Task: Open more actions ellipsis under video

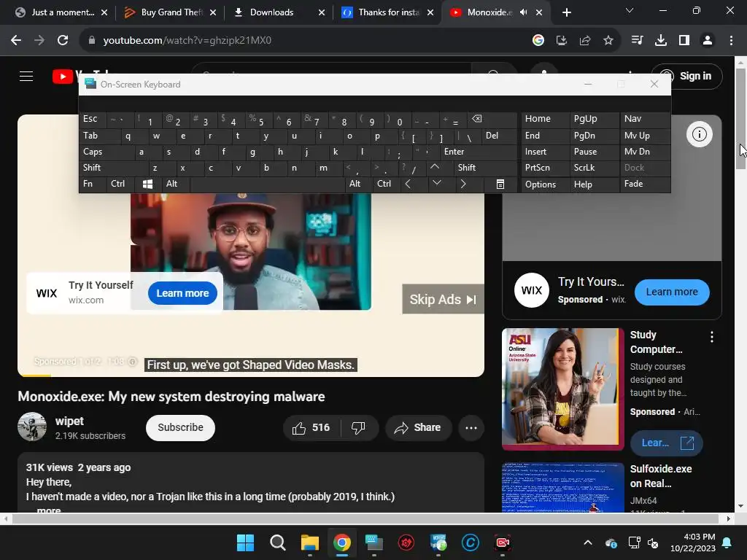Action: click(471, 427)
